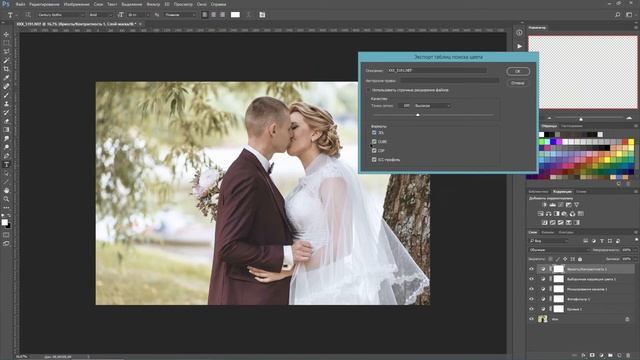The height and width of the screenshot is (360, 640).
Task: Click the copyright input field
Action: tap(449, 81)
